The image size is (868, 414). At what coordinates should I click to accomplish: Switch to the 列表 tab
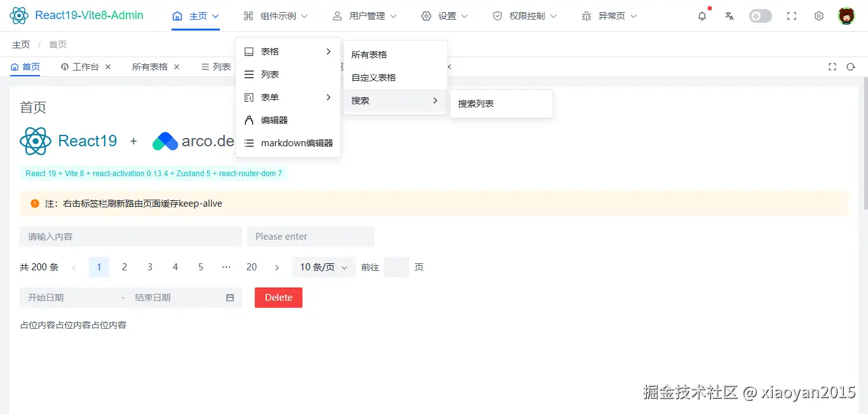pyautogui.click(x=216, y=67)
